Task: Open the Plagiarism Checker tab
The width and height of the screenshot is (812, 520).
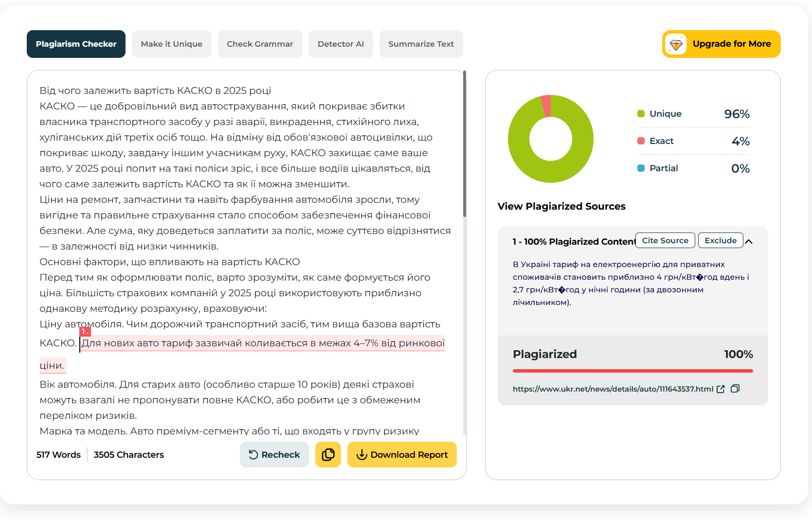Action: 76,44
